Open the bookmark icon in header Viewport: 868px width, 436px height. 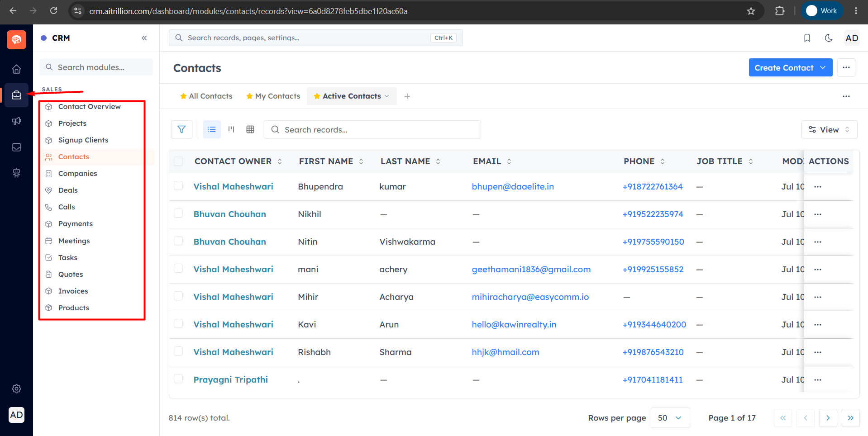pos(807,38)
